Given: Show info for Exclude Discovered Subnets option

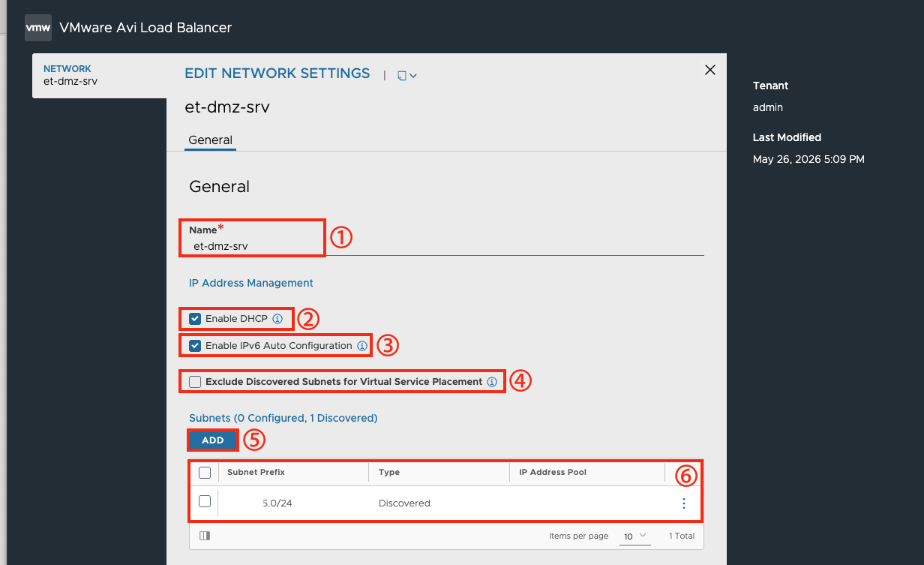Looking at the screenshot, I should tap(492, 382).
